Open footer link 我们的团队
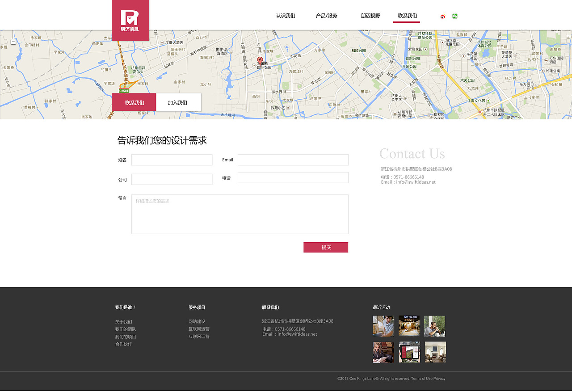 tap(126, 329)
